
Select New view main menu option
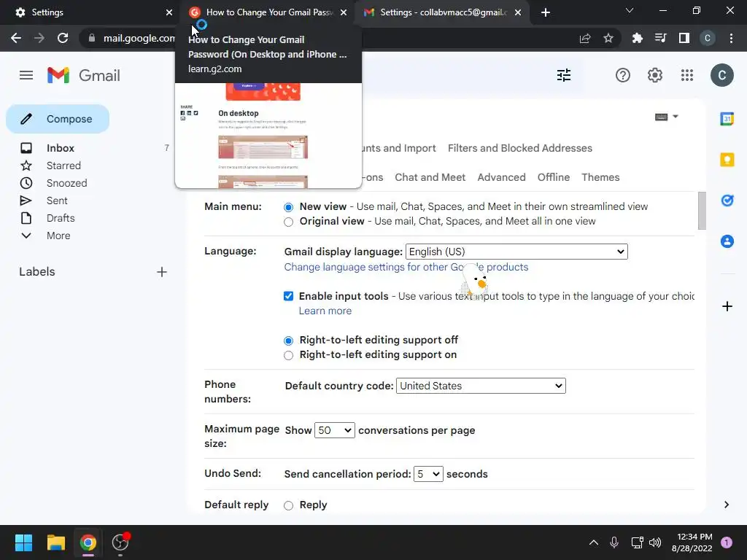point(288,207)
